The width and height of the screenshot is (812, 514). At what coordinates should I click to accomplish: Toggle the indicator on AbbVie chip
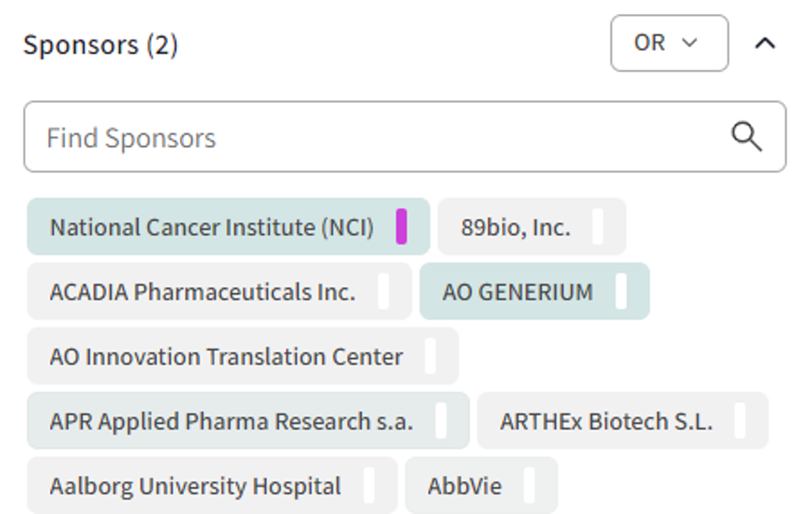(528, 485)
